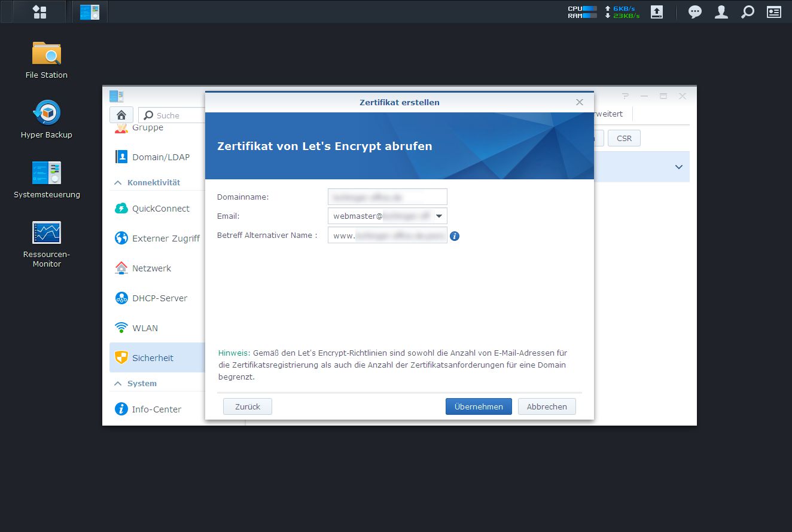Viewport: 792px width, 532px height.
Task: Click the Betreff Alternativer Name field
Action: coord(388,236)
